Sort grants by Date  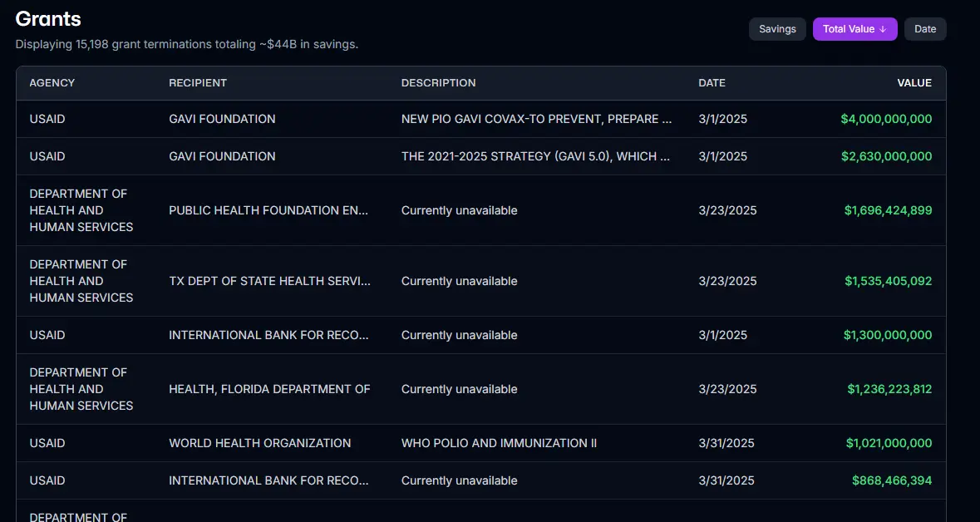pyautogui.click(x=924, y=29)
